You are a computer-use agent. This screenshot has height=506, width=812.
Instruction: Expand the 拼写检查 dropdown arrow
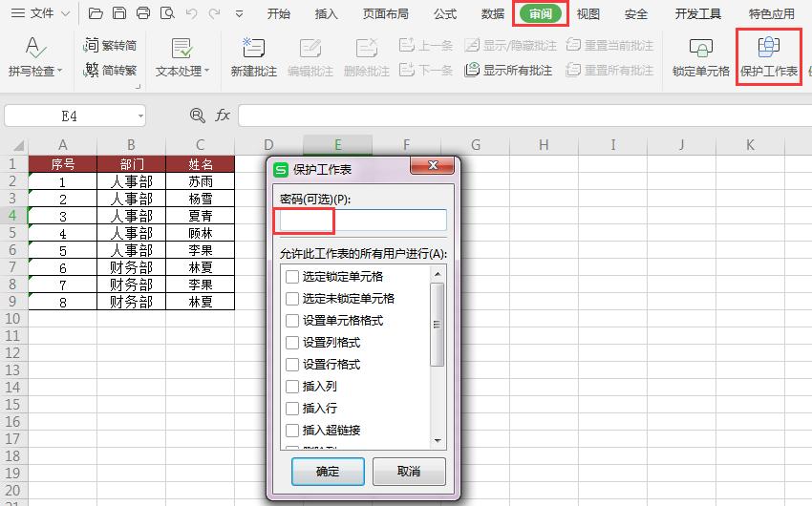click(x=59, y=71)
